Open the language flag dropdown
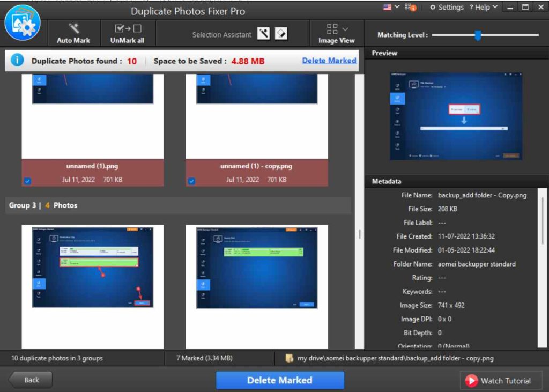The image size is (549, 392). 391,7
